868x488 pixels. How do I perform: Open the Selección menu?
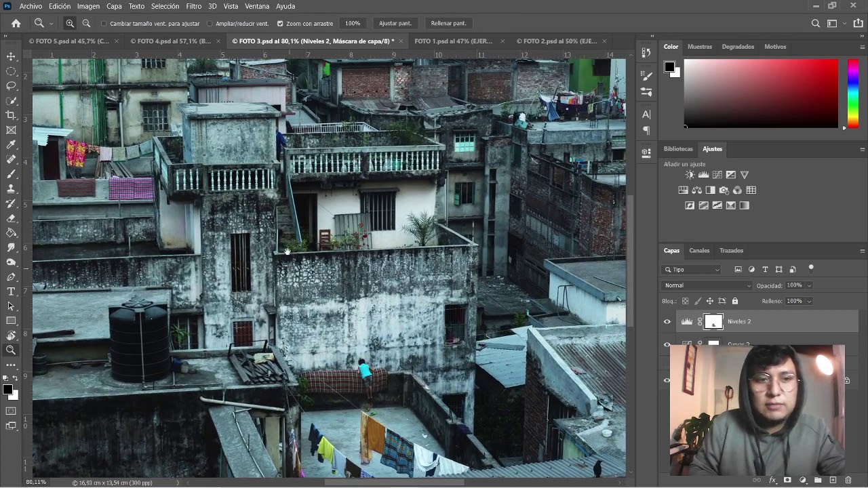[165, 6]
